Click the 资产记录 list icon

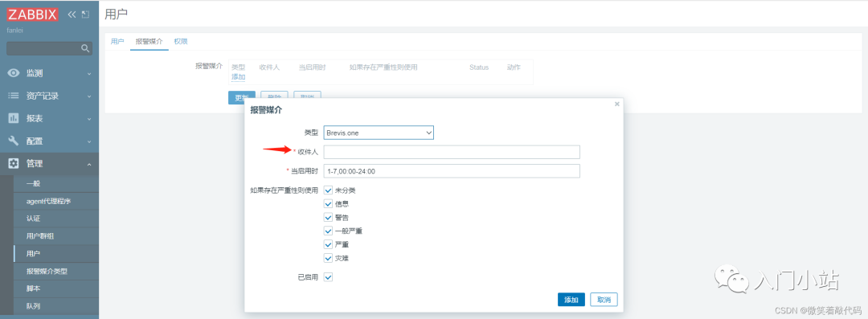[x=14, y=96]
